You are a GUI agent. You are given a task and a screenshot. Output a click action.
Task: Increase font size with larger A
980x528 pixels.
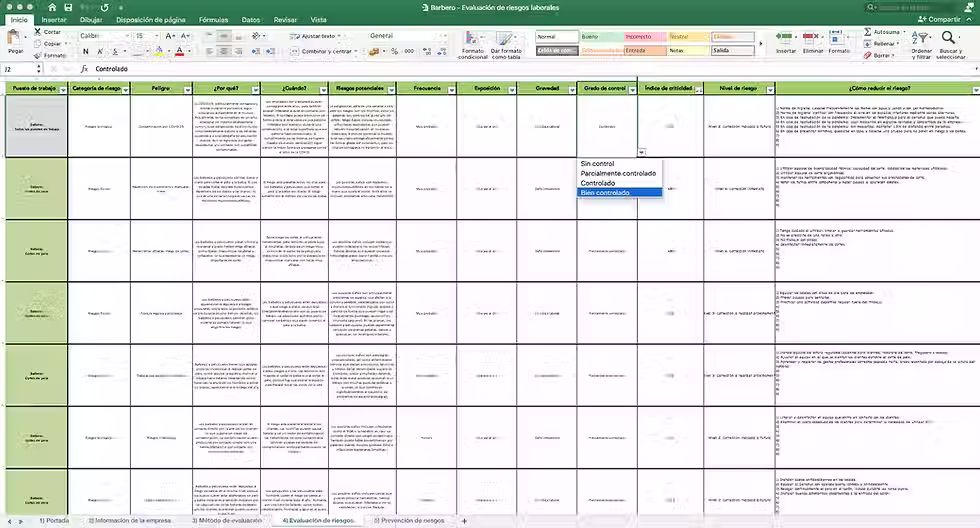(x=170, y=36)
